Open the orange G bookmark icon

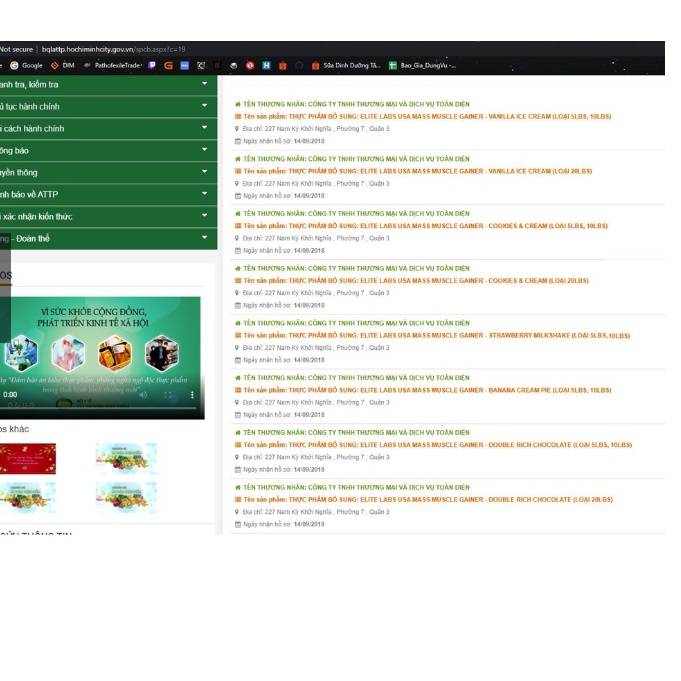tap(168, 66)
